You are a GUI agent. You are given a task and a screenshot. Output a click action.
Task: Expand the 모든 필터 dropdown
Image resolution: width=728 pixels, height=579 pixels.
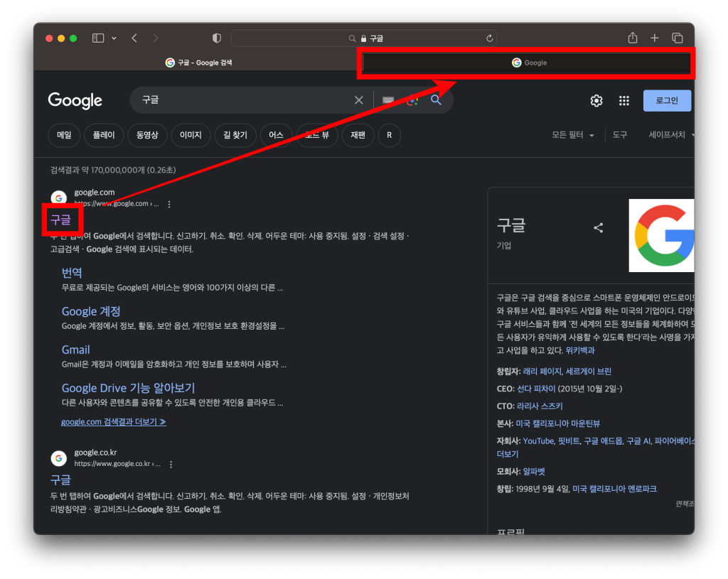tap(573, 135)
